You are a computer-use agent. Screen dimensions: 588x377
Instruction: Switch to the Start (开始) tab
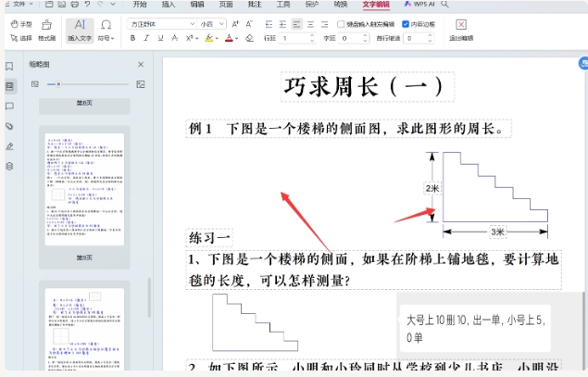[140, 4]
